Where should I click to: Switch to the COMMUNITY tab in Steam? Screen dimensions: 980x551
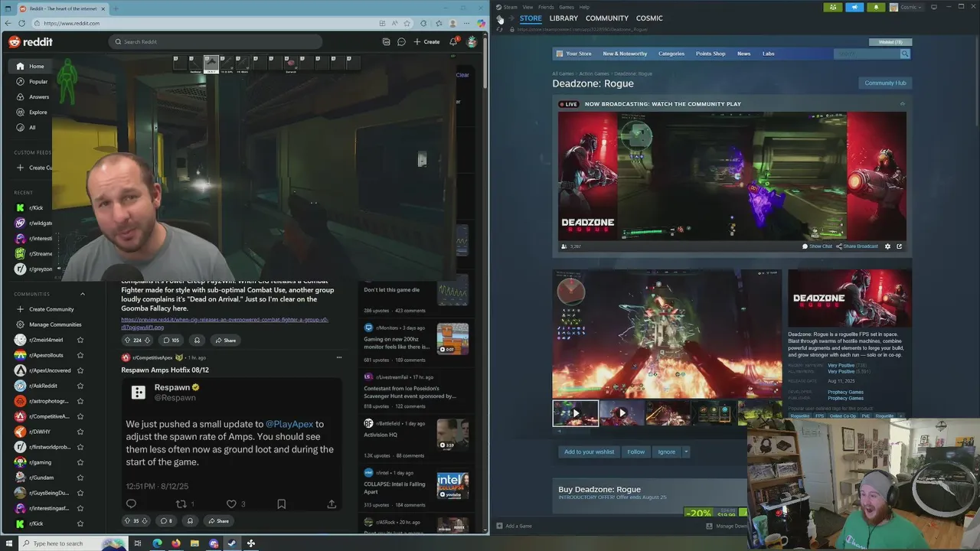(607, 18)
